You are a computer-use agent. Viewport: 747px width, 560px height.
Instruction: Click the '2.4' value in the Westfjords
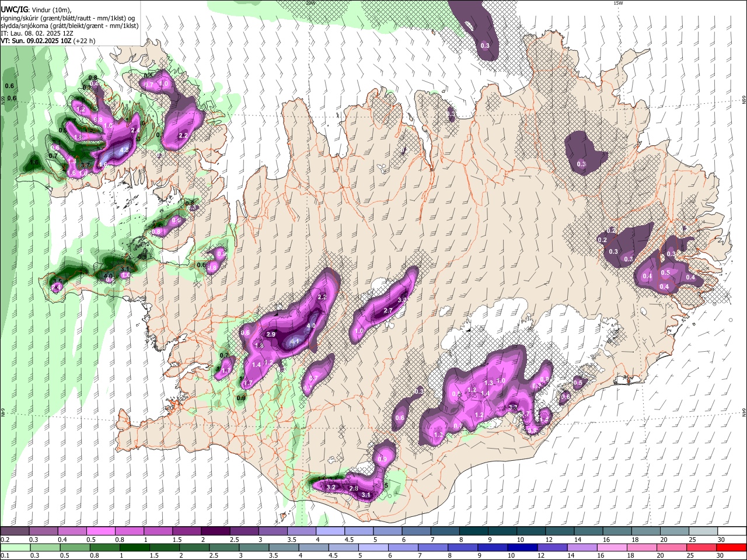(x=135, y=130)
